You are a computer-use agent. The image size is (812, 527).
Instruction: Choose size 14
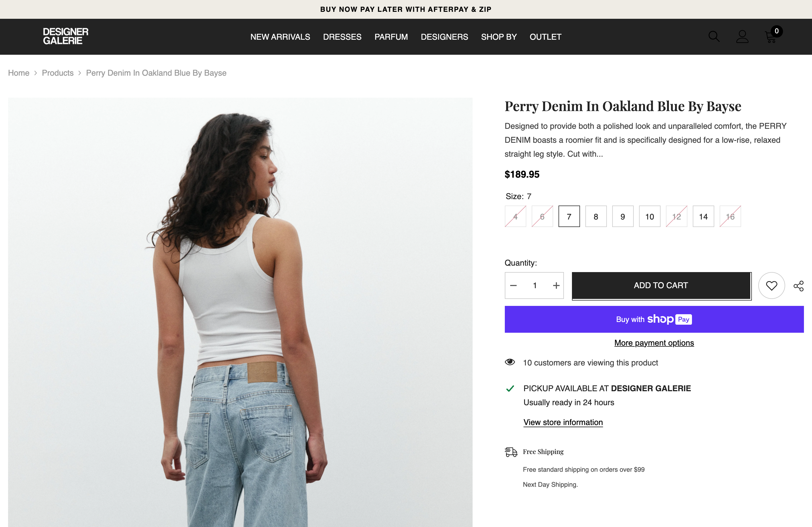tap(703, 217)
